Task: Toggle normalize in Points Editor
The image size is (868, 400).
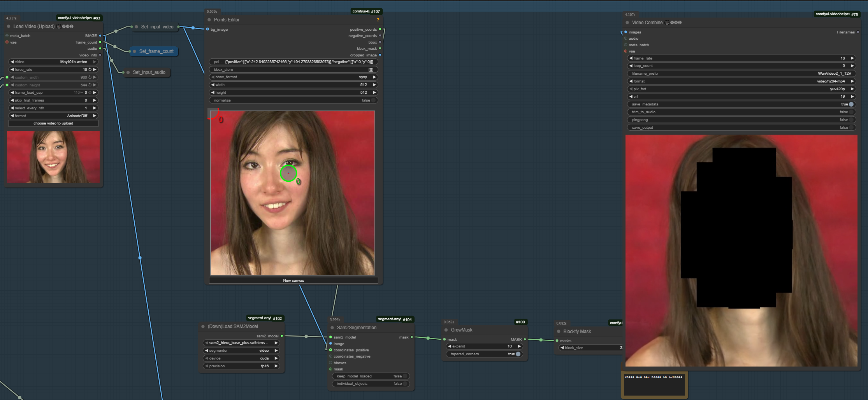Action: (373, 100)
